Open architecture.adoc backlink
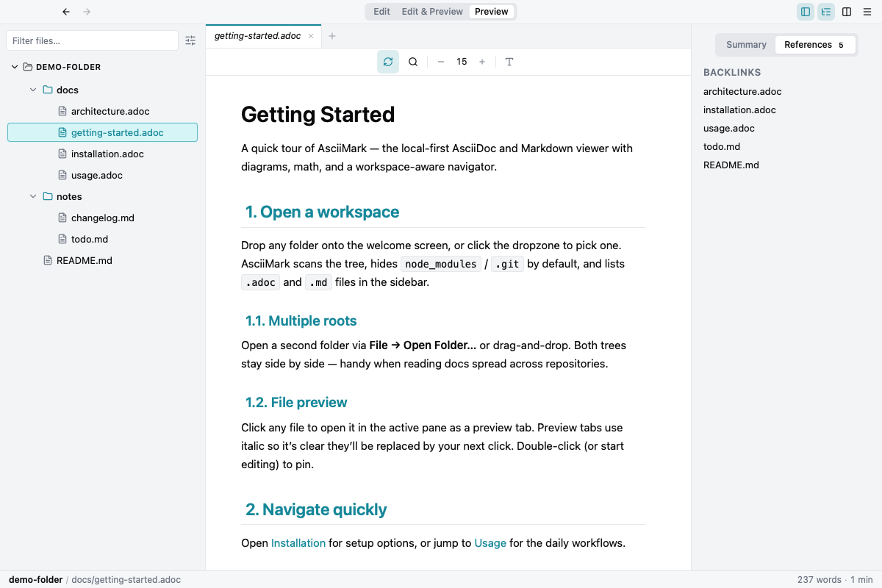 click(x=742, y=92)
